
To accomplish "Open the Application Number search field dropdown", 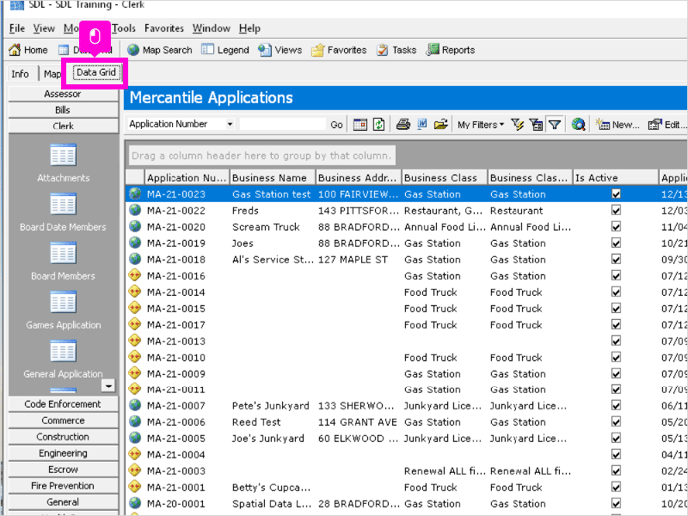I will 229,124.
